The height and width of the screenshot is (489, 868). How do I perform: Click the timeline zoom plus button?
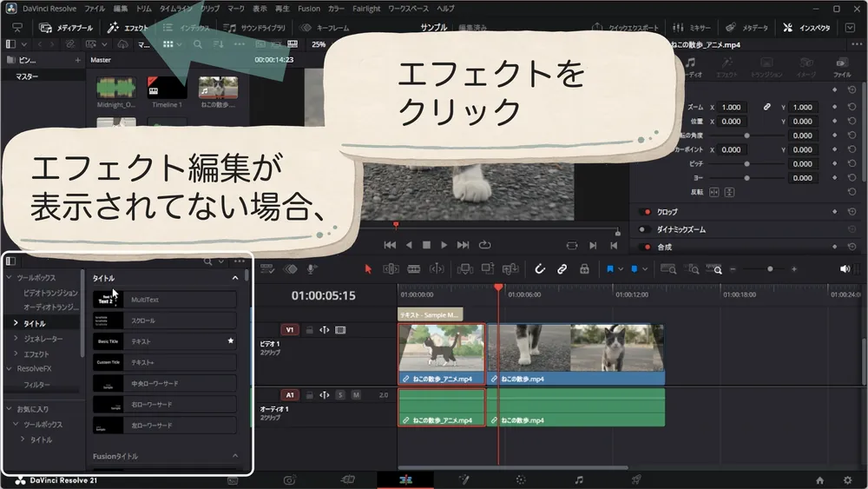(794, 269)
